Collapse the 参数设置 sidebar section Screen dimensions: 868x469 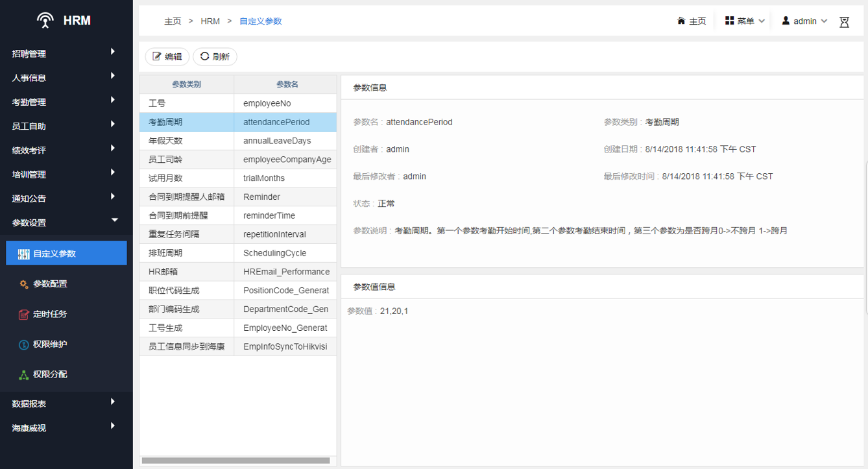[x=115, y=221]
